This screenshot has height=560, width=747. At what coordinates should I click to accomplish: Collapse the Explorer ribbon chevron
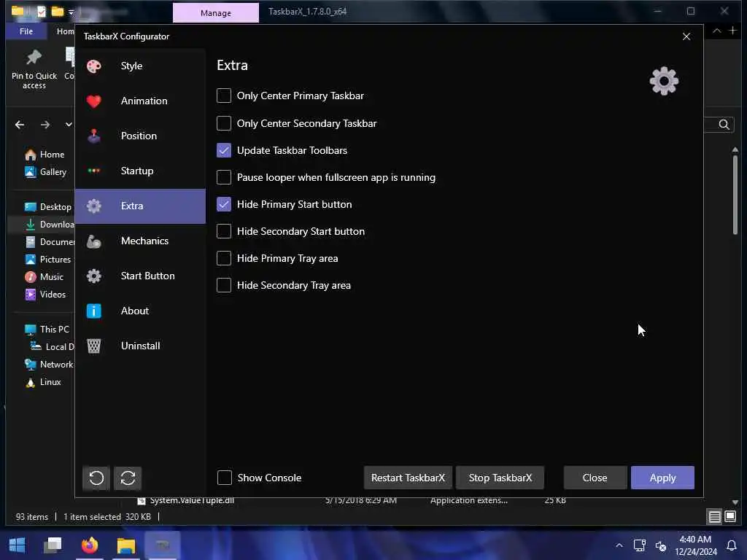(716, 31)
